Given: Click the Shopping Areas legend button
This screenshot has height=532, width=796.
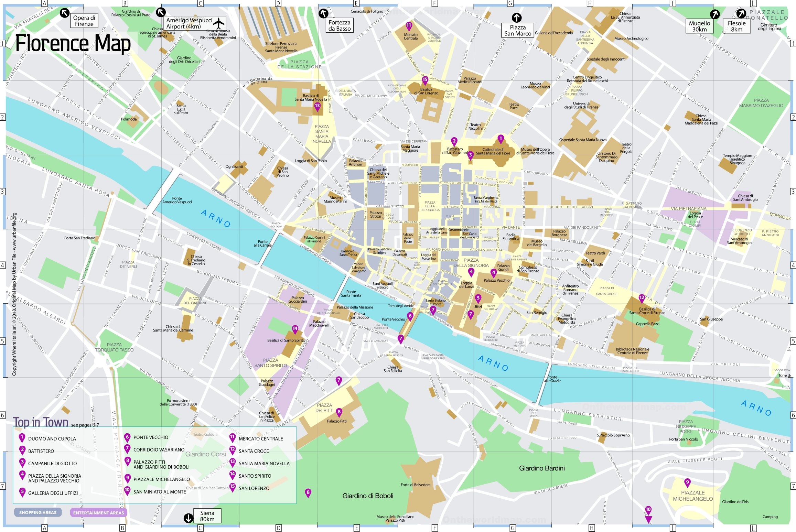Looking at the screenshot, I should [38, 512].
